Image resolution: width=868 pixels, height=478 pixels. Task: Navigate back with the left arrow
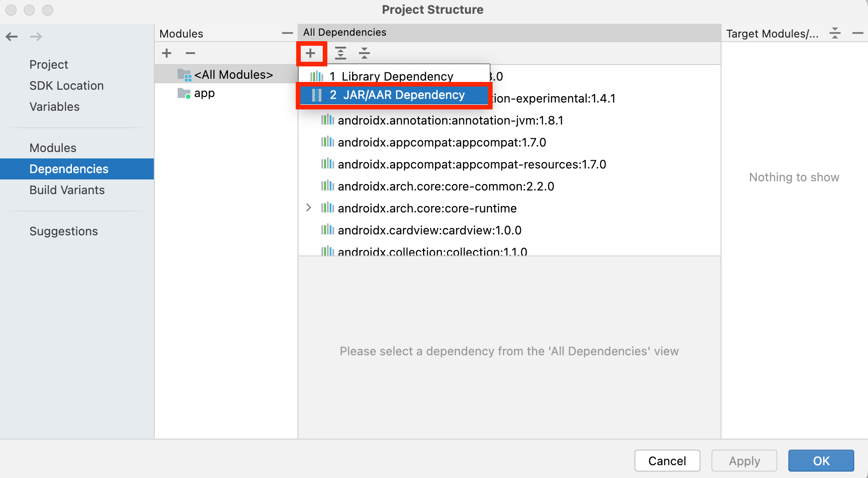[12, 37]
